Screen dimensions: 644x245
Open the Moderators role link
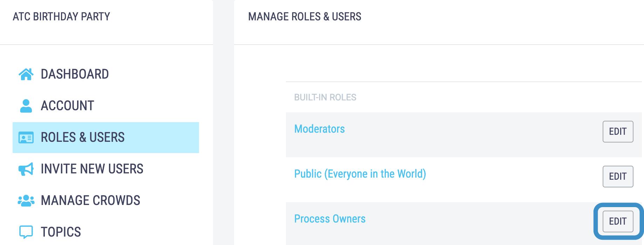pyautogui.click(x=320, y=129)
